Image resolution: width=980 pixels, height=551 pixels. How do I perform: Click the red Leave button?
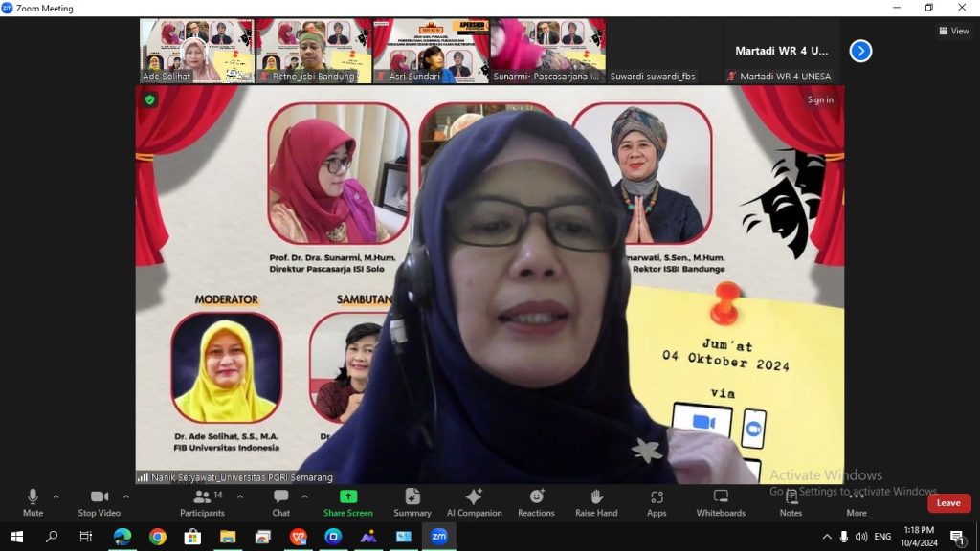tap(948, 503)
